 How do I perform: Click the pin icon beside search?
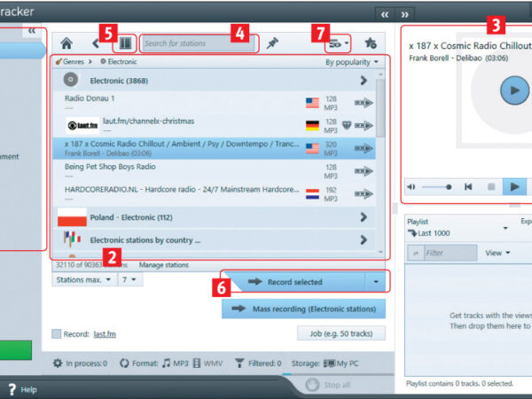click(x=272, y=43)
